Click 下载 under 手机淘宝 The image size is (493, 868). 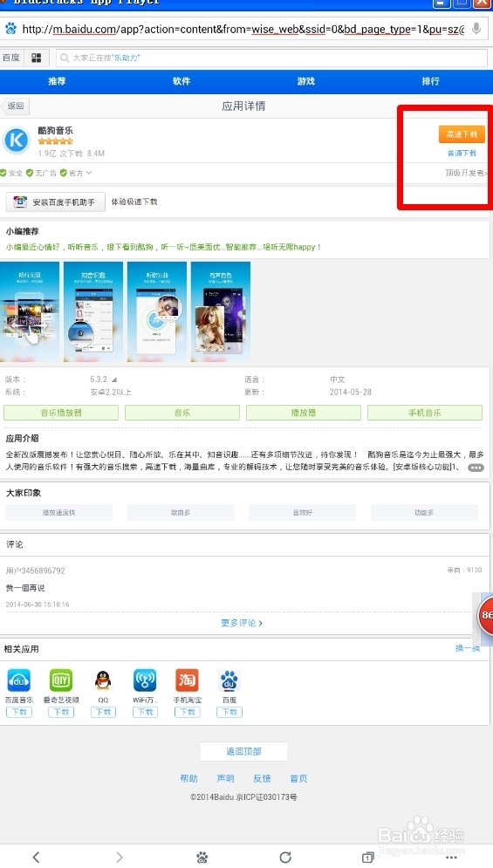click(188, 712)
